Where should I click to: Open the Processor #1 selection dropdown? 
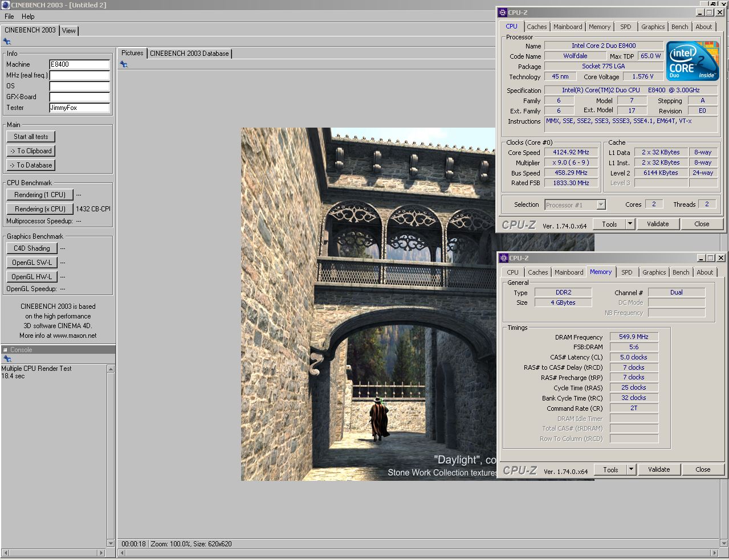pos(575,205)
